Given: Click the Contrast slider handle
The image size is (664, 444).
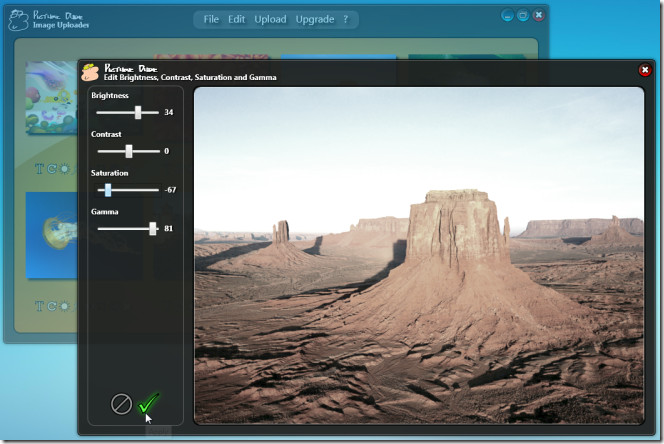Looking at the screenshot, I should tap(129, 151).
